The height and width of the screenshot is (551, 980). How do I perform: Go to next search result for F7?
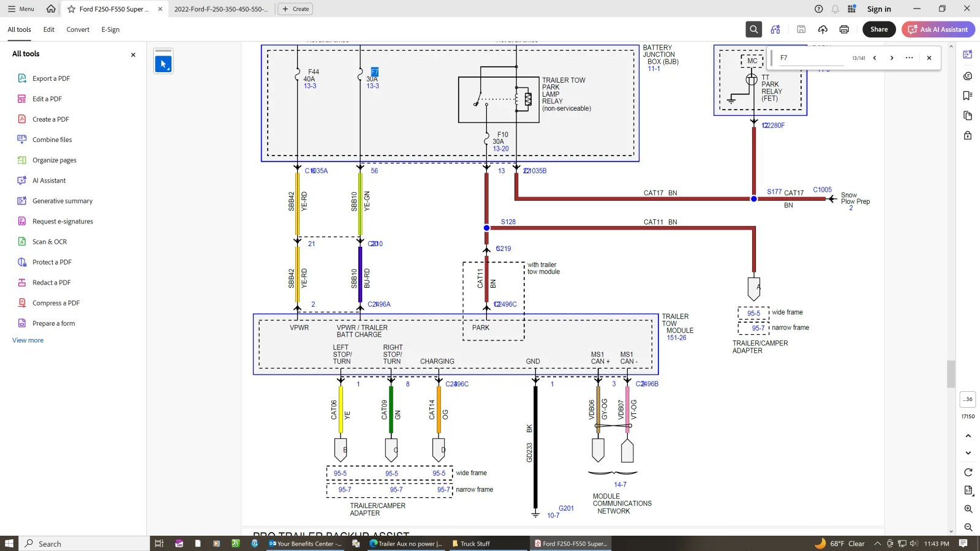coord(892,58)
